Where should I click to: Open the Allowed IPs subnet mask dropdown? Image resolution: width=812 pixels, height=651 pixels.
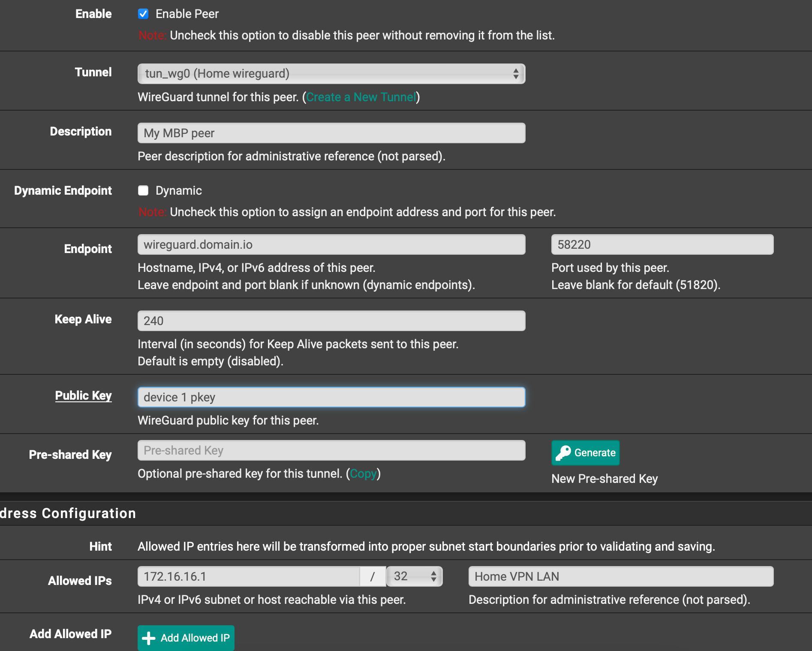(415, 576)
